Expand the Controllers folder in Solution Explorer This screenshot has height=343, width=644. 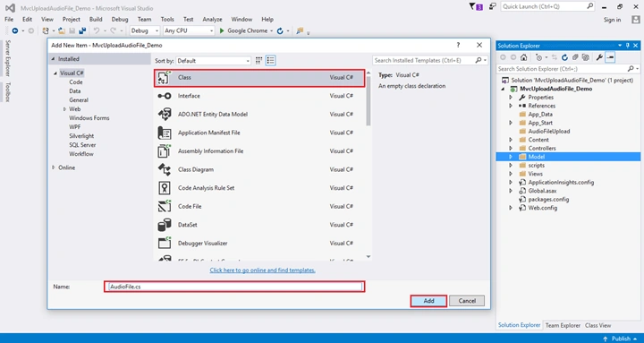(511, 148)
